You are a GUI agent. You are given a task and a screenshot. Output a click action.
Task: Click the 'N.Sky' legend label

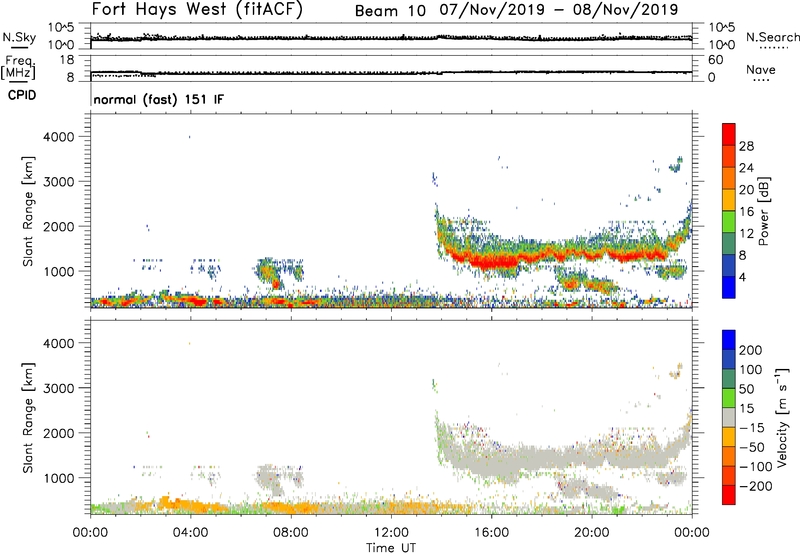(19, 37)
